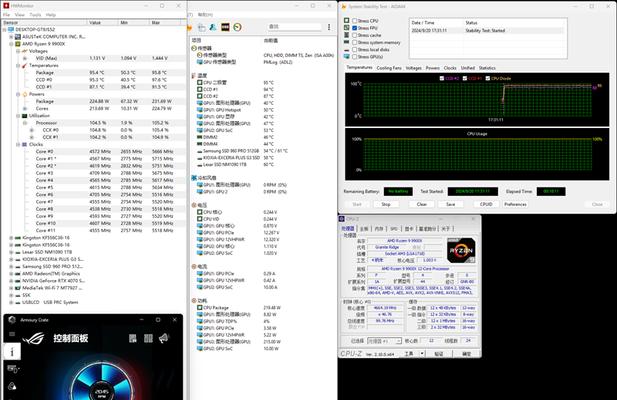
Task: Click the Clear button in stability test
Action: coord(421,204)
